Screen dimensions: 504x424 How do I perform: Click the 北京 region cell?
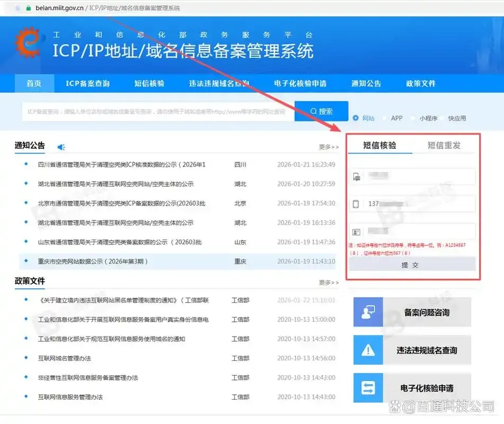[x=240, y=203]
